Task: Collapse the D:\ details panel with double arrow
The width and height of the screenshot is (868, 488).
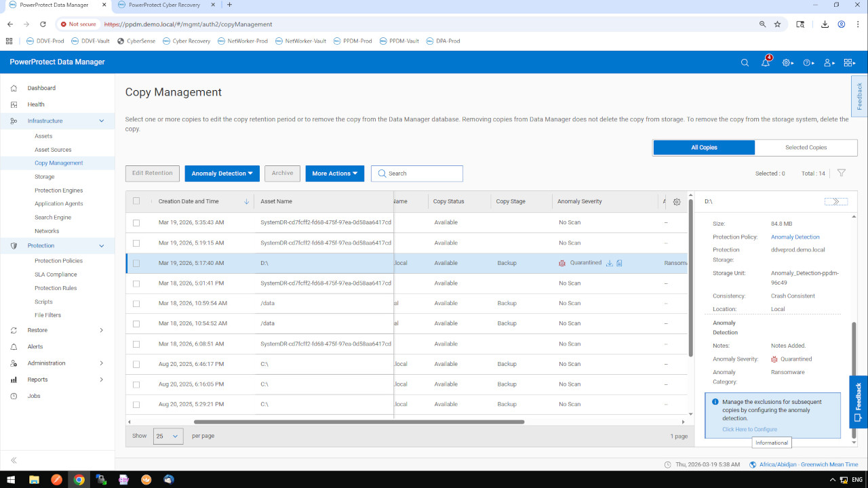Action: (x=836, y=201)
